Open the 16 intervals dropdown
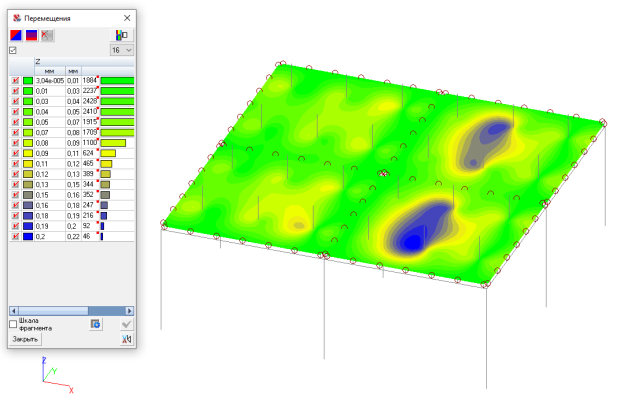The height and width of the screenshot is (403, 617). pyautogui.click(x=121, y=49)
